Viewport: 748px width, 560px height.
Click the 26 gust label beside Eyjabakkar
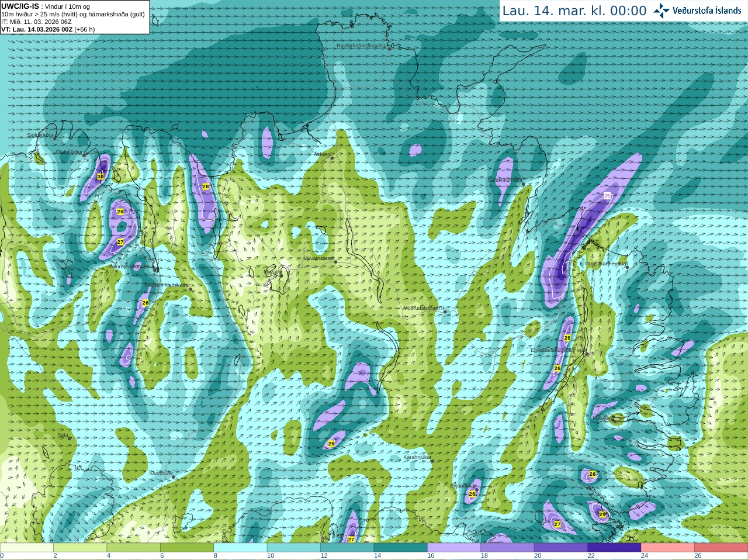472,494
